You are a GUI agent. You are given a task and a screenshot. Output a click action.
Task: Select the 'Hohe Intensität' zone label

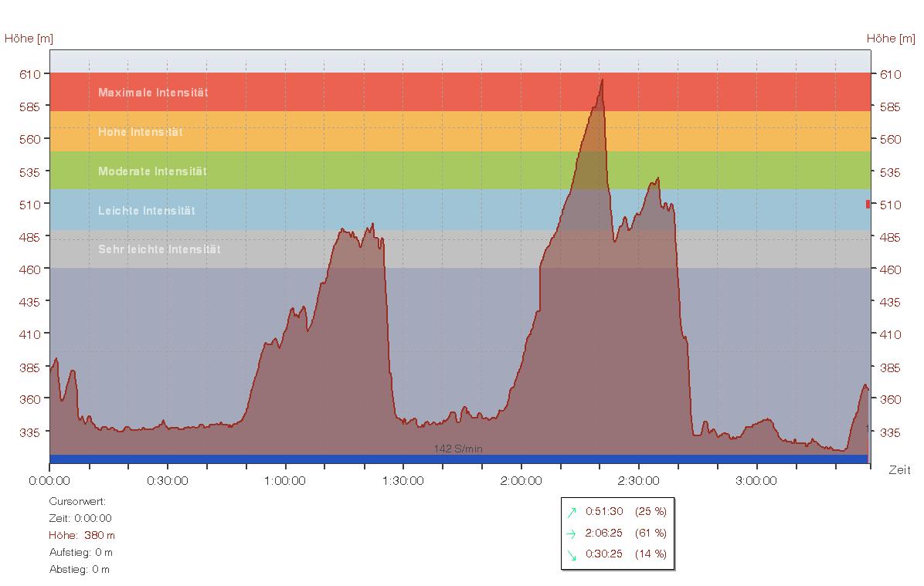point(141,132)
